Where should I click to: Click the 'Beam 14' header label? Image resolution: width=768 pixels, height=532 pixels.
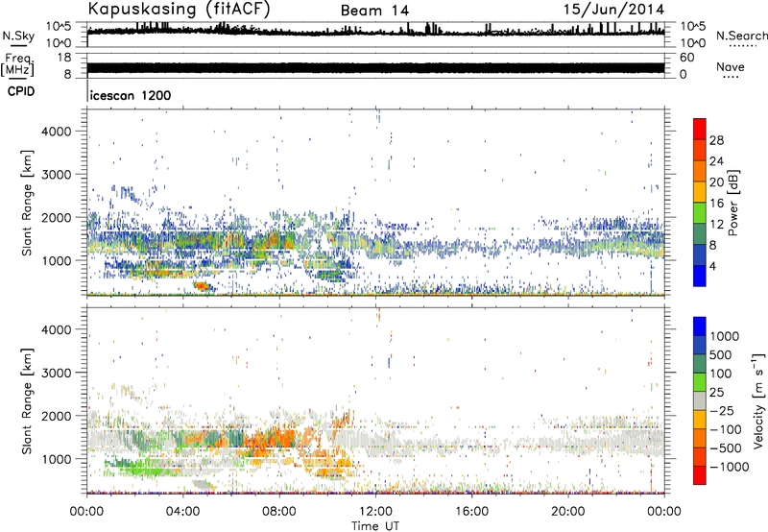[374, 11]
